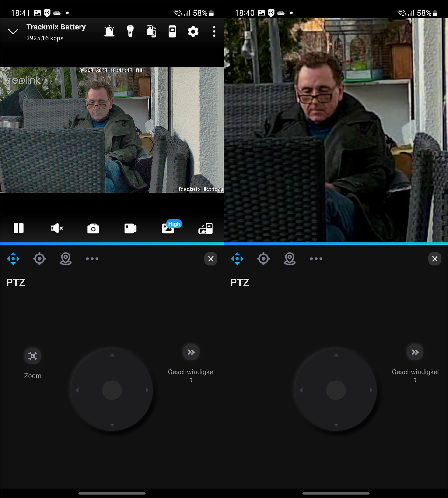Take a snapshot with camera icon
This screenshot has height=498, width=448.
coord(93,229)
